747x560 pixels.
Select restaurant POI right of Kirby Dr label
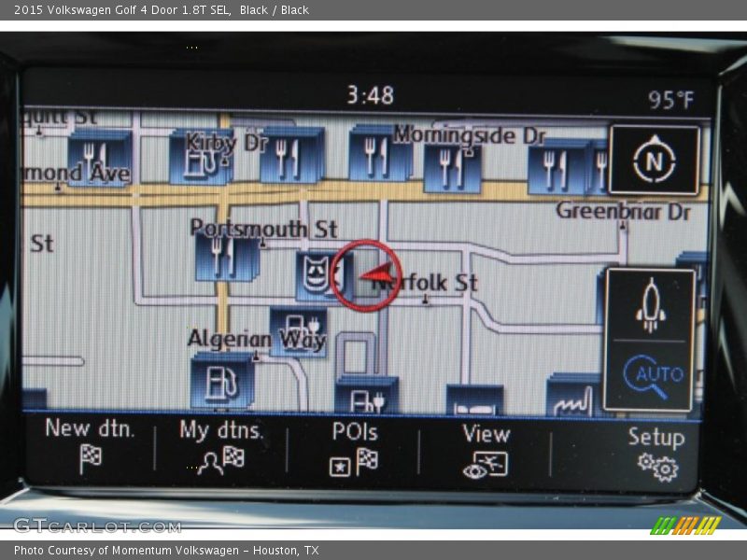coord(291,156)
